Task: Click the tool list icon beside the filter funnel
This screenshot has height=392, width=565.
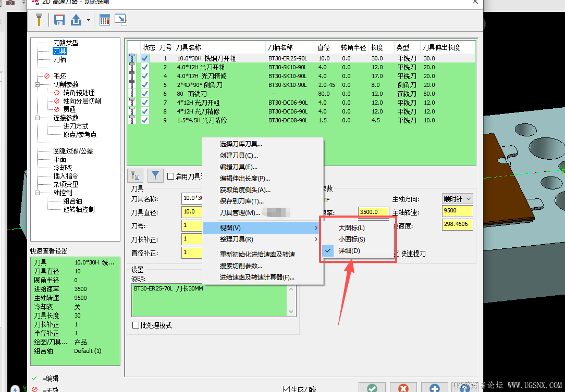Action: tap(136, 176)
